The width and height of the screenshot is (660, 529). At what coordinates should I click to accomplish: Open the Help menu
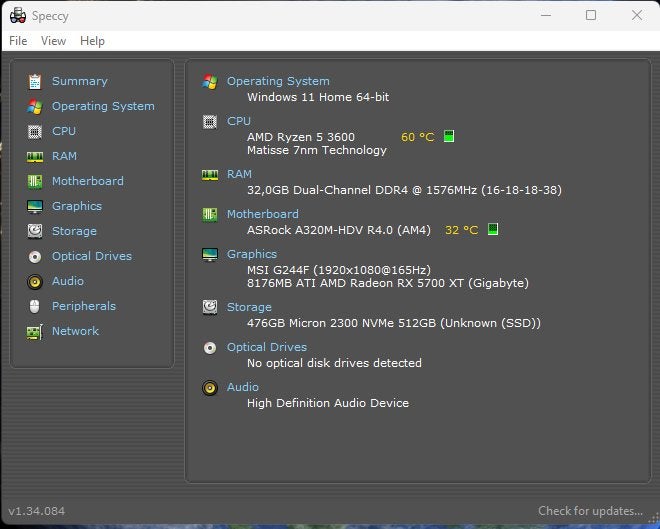(x=92, y=41)
